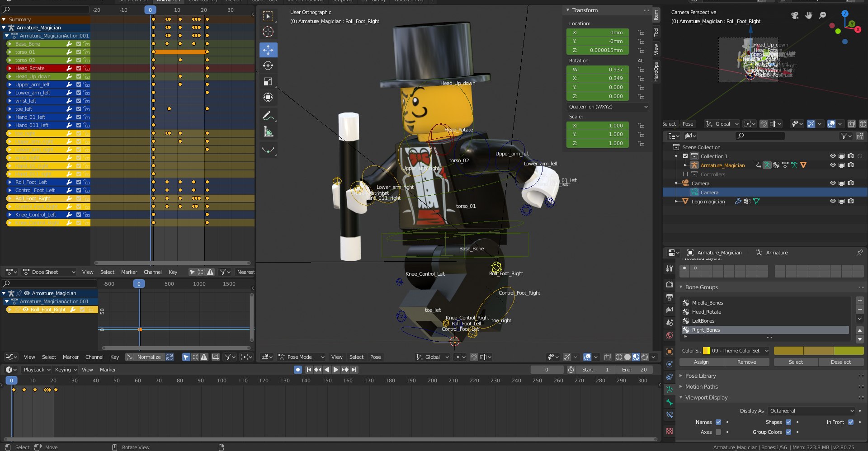Open the Dope Sheet mode dropdown

49,272
